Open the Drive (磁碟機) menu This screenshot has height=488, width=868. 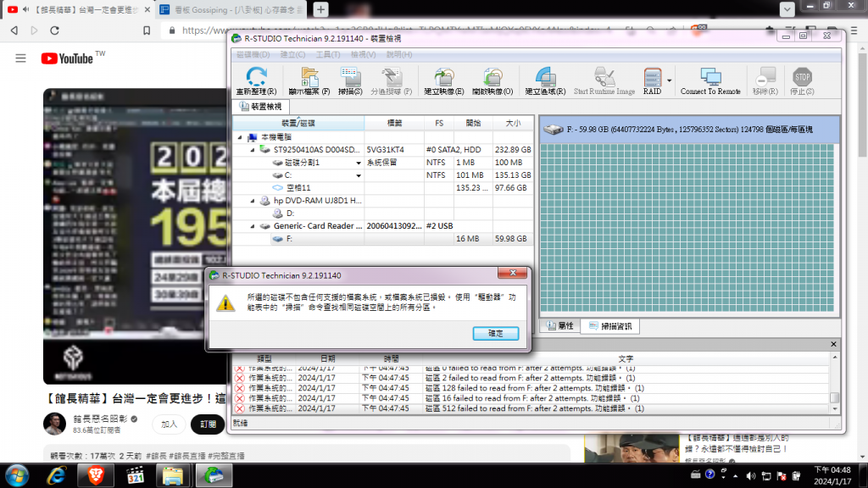point(253,54)
